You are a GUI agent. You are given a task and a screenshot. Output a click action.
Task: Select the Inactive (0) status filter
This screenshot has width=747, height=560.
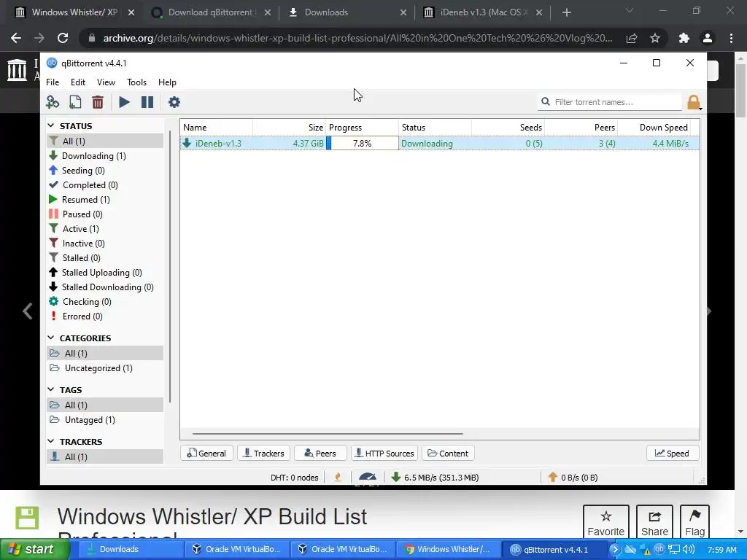(83, 244)
